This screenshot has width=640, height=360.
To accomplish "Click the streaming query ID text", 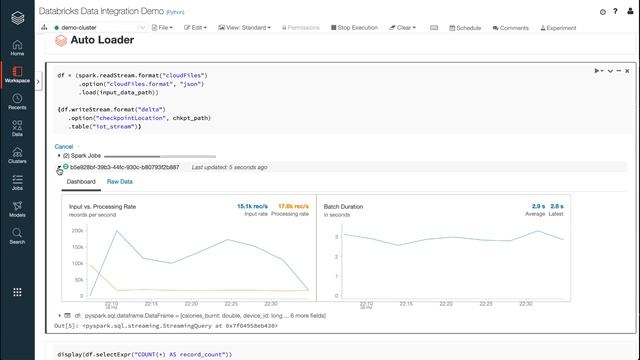I will tap(124, 167).
